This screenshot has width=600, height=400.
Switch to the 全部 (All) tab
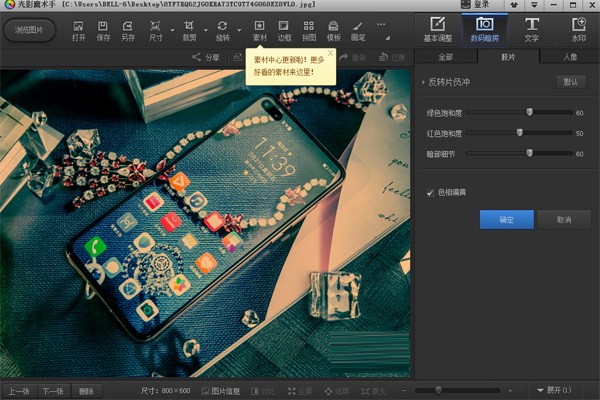click(x=446, y=58)
